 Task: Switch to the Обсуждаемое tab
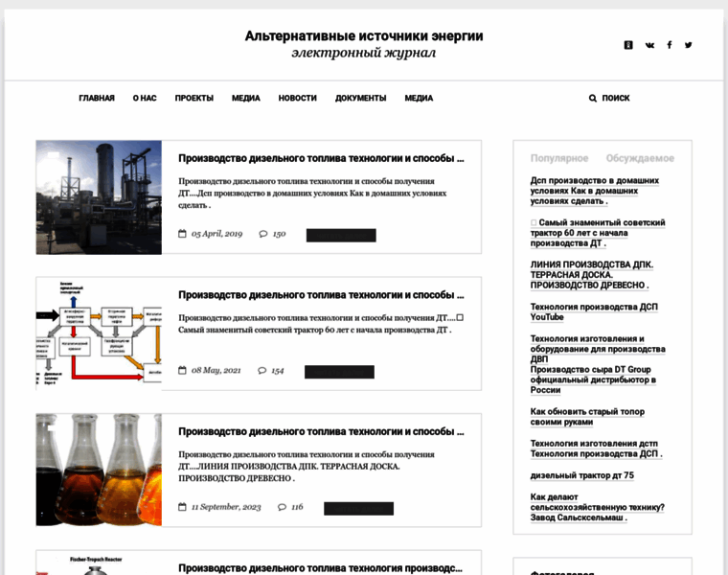(x=640, y=158)
